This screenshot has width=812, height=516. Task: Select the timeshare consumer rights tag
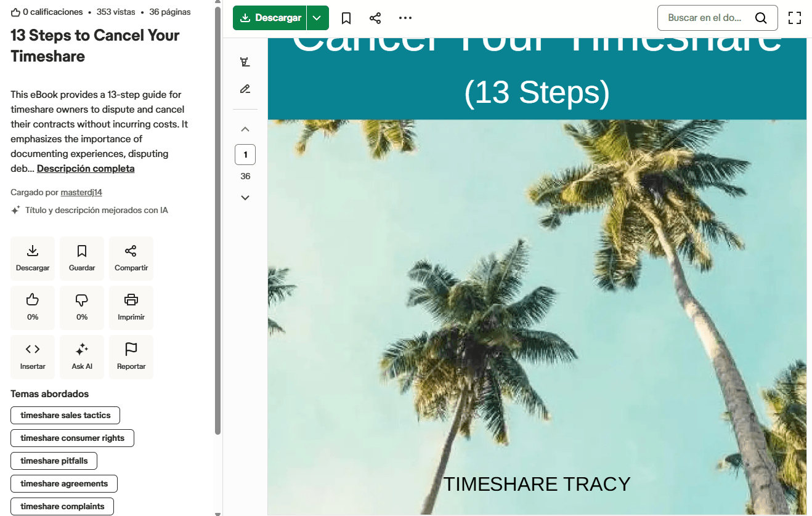(72, 438)
